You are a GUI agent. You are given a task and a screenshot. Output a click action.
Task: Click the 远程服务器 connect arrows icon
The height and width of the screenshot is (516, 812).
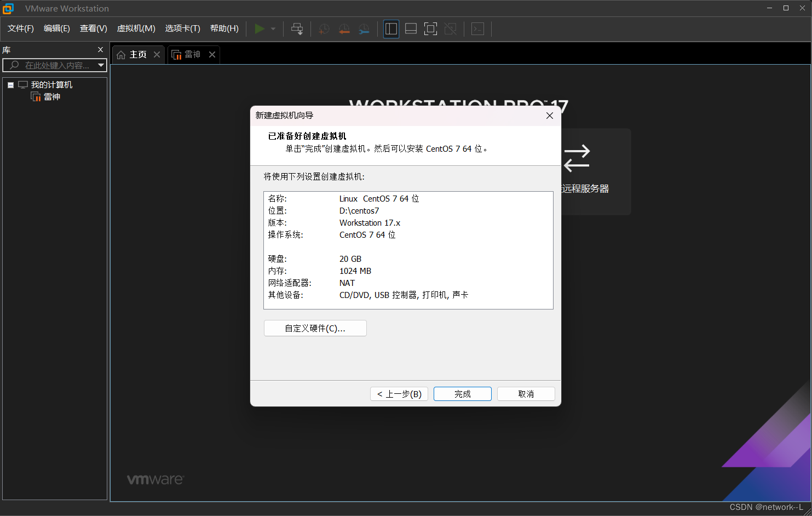click(x=577, y=158)
